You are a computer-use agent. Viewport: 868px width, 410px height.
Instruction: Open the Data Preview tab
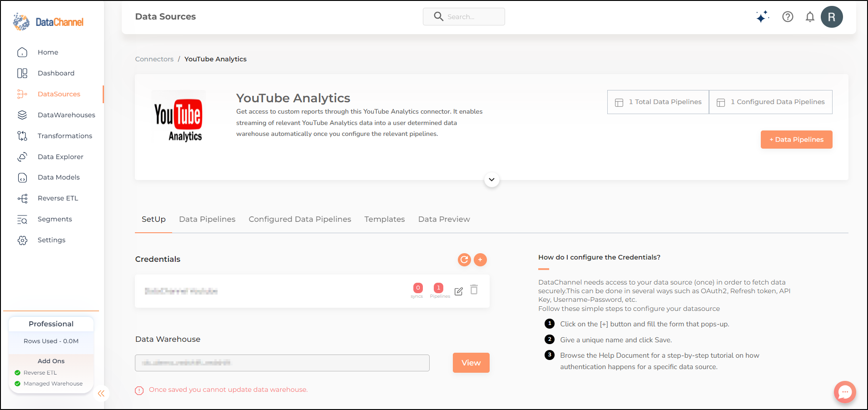(x=444, y=219)
